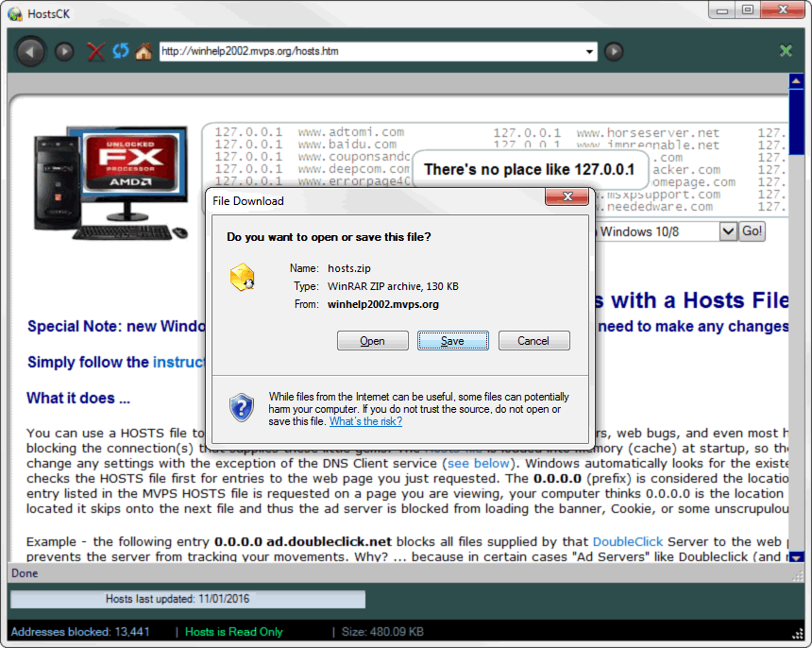The height and width of the screenshot is (648, 812).
Task: Close the File Download dialog
Action: click(x=567, y=196)
